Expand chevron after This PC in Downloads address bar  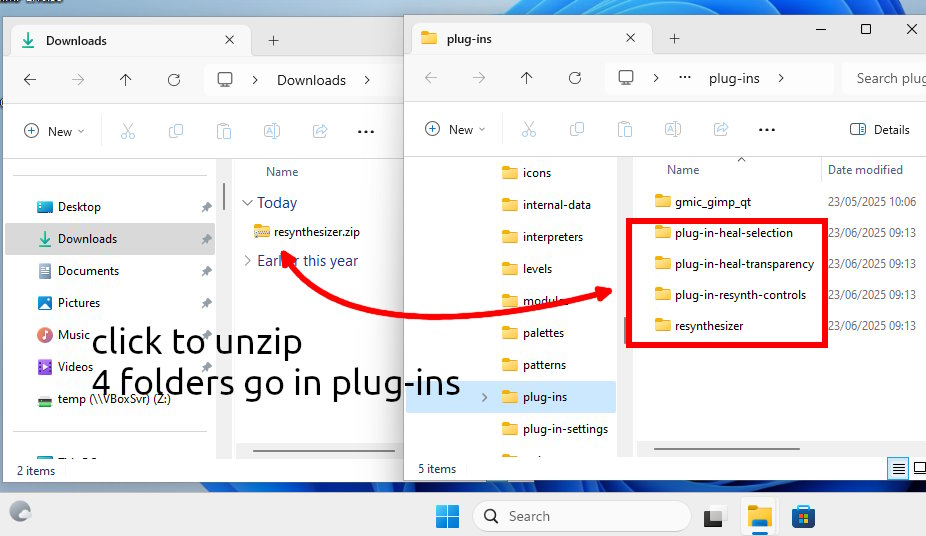pyautogui.click(x=255, y=80)
